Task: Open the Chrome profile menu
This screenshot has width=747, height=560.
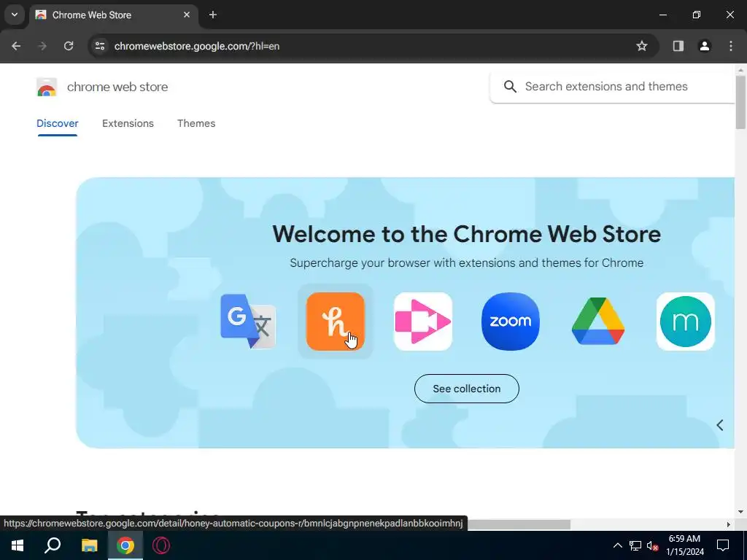Action: pos(704,46)
